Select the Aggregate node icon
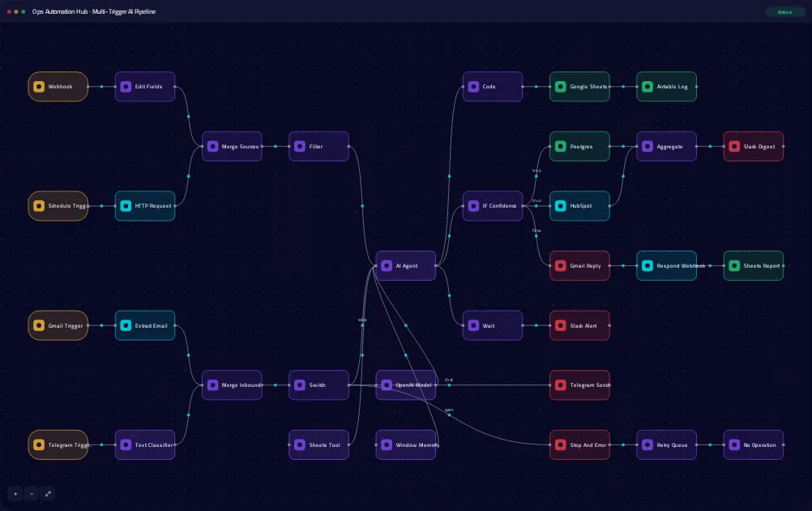Viewport: 812px width, 511px height. [647, 146]
